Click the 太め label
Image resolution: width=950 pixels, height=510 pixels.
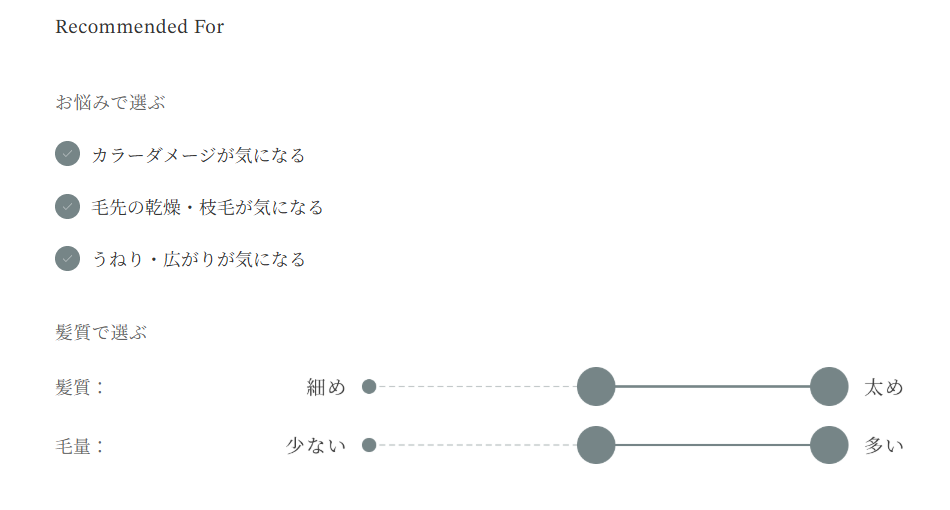[x=884, y=387]
